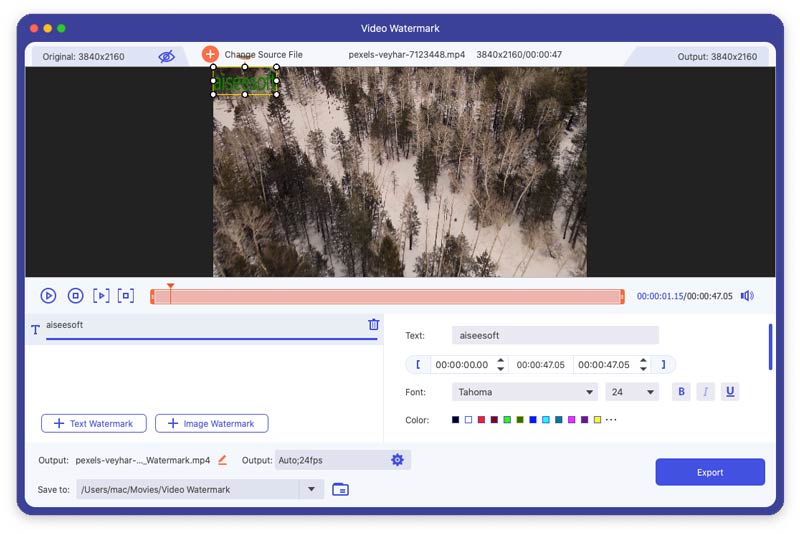
Task: Edit output filename with pencil icon
Action: coord(222,460)
